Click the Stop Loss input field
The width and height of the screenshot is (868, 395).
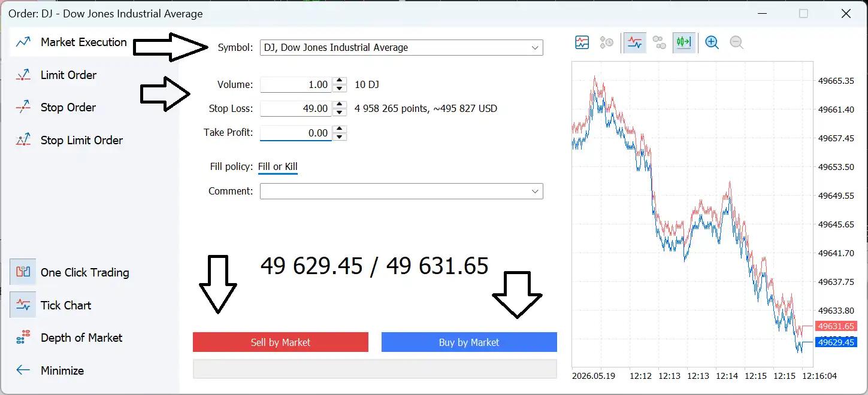(x=295, y=108)
